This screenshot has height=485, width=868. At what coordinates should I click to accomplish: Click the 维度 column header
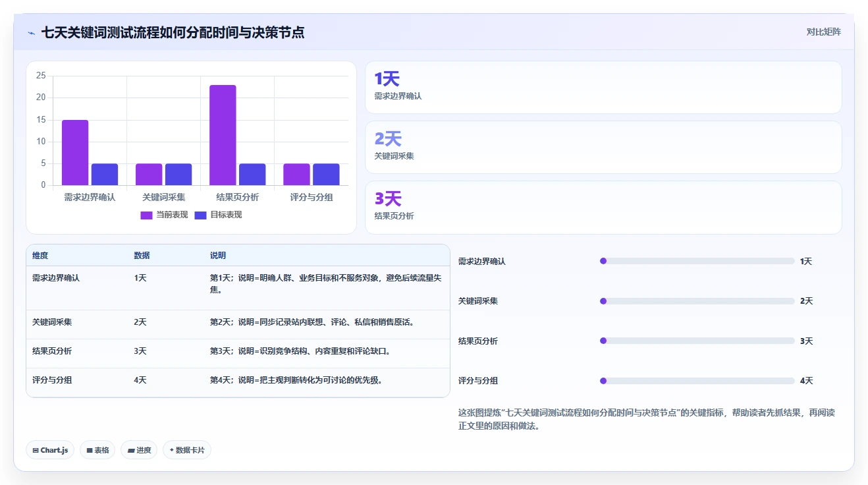pyautogui.click(x=40, y=256)
